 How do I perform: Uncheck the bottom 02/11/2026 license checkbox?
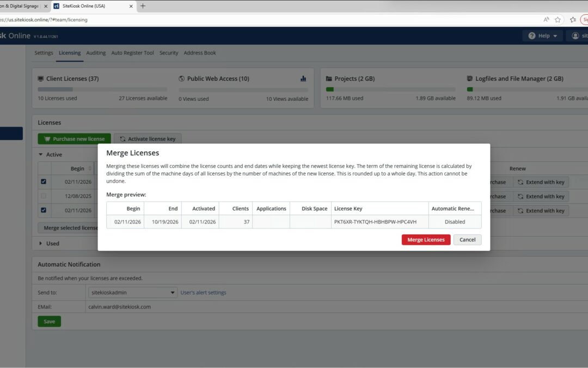tap(44, 210)
